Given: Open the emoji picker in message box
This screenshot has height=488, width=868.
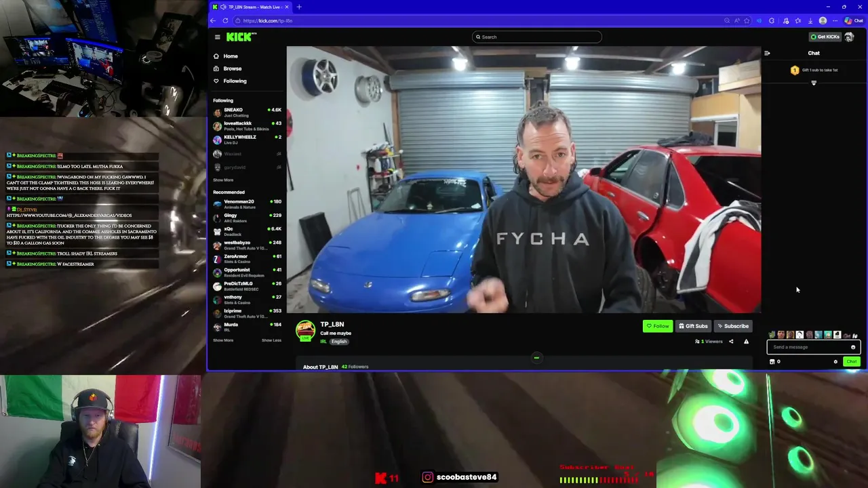Looking at the screenshot, I should (853, 347).
